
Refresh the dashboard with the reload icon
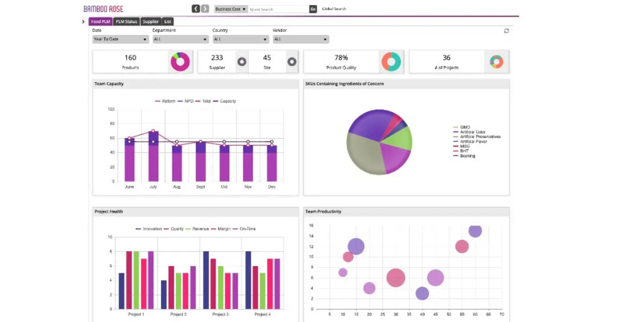click(506, 31)
